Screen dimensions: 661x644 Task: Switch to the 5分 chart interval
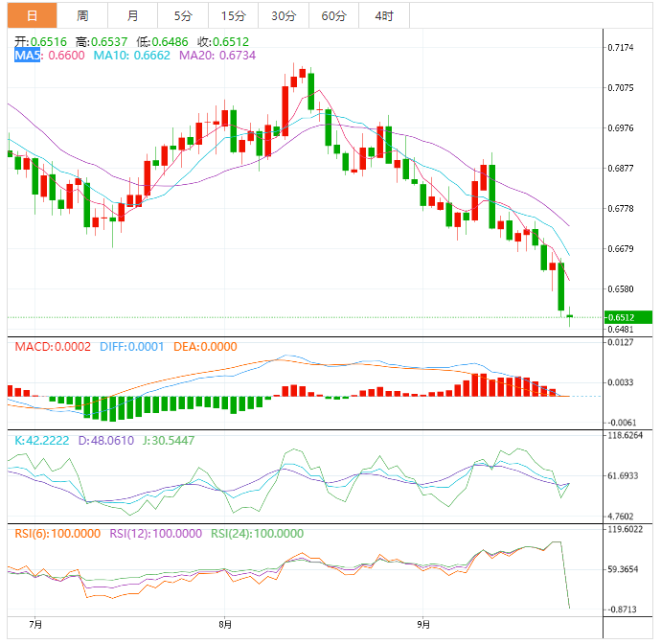click(182, 15)
